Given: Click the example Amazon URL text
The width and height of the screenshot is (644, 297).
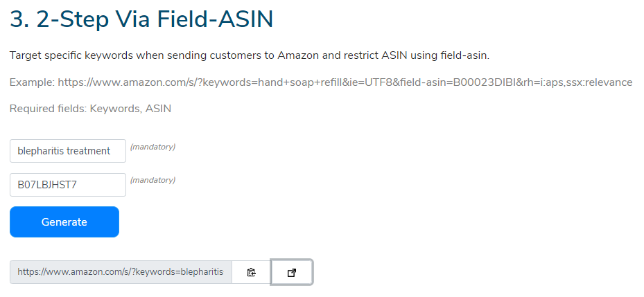Looking at the screenshot, I should point(345,82).
